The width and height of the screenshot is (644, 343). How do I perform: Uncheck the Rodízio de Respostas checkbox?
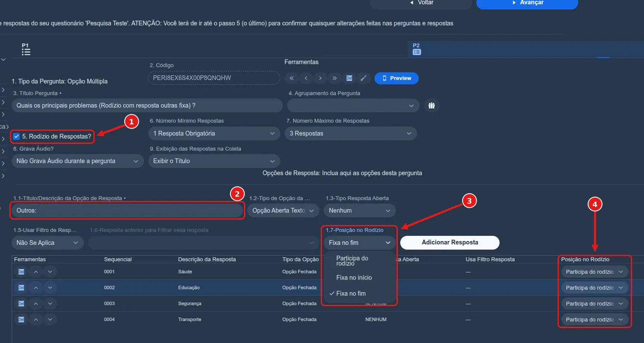tap(16, 136)
